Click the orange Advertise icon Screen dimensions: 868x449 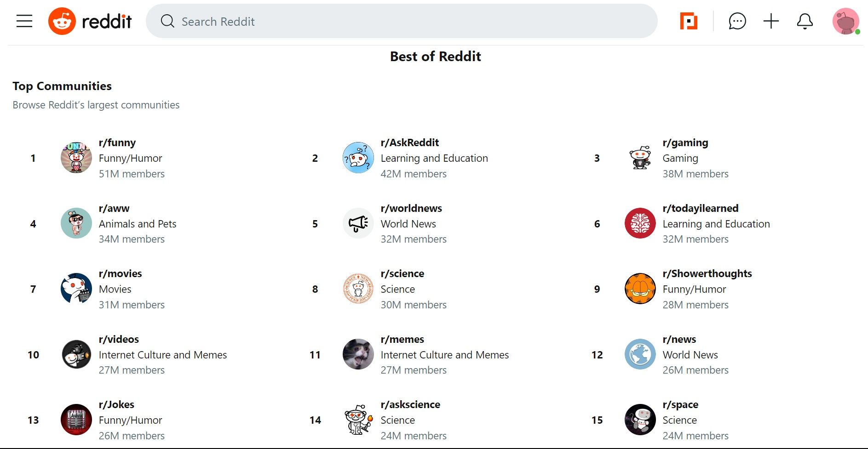coord(689,21)
